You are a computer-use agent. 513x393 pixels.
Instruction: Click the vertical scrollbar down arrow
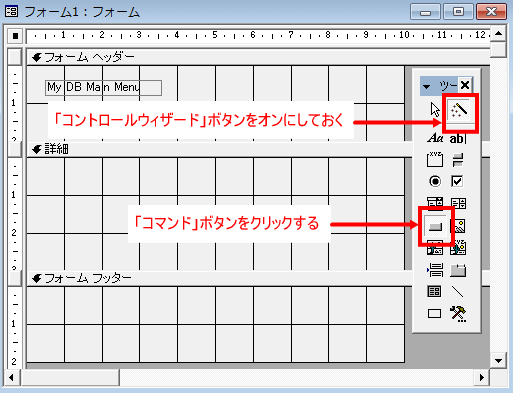[499, 361]
